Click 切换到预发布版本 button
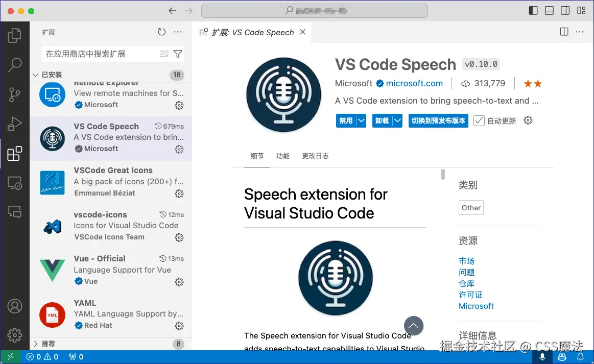Screen dimensions: 594x364 point(438,121)
